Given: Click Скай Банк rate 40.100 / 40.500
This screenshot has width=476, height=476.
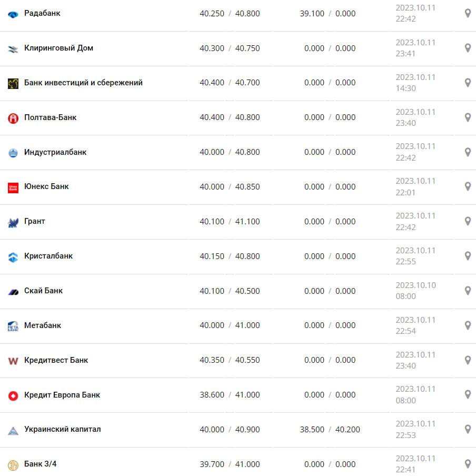Looking at the screenshot, I should click(230, 291).
